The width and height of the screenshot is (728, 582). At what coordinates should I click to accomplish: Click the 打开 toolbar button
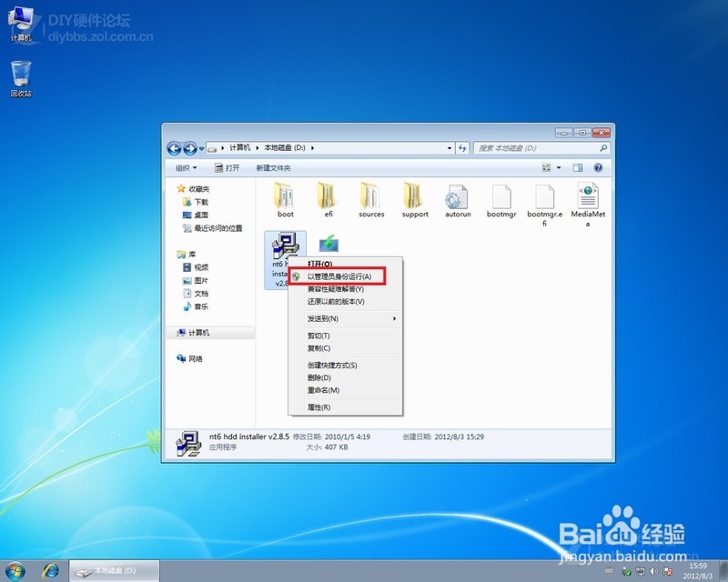click(x=227, y=167)
